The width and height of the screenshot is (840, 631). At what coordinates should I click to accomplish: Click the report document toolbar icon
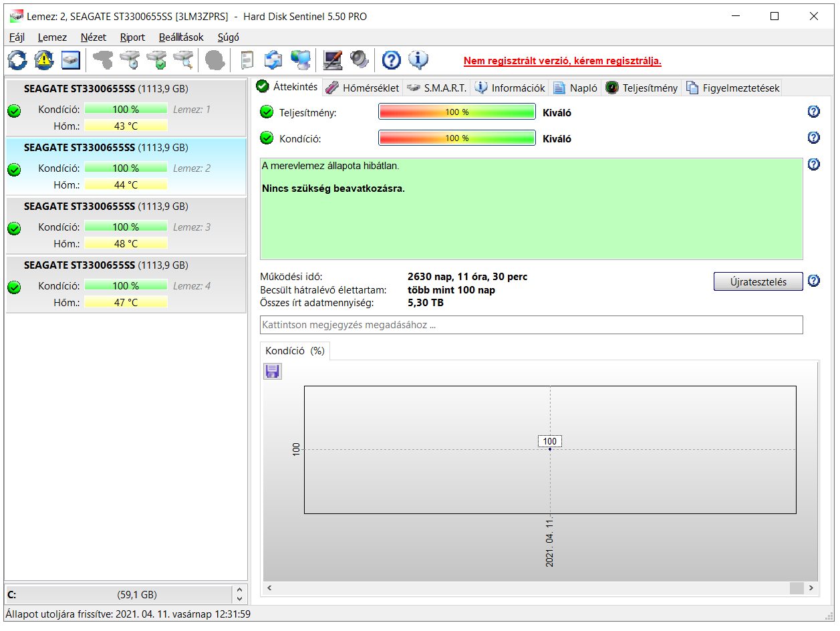[x=247, y=60]
